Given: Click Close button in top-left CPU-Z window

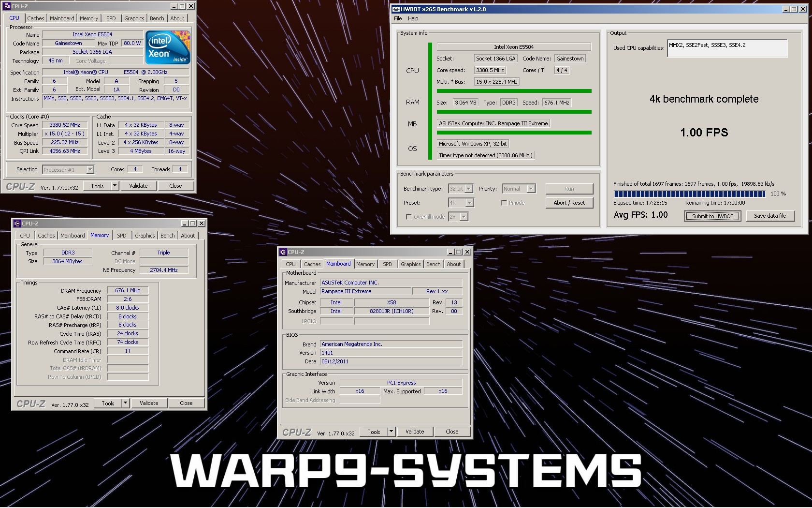Looking at the screenshot, I should [x=175, y=186].
